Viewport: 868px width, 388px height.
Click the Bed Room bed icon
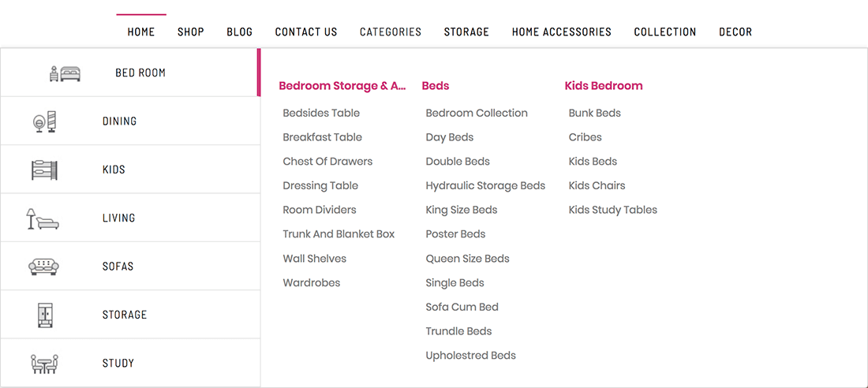[x=65, y=73]
